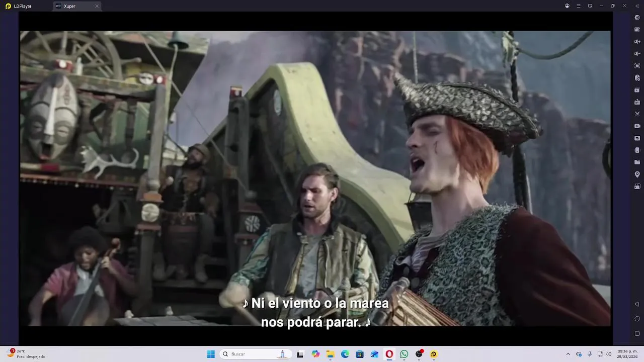Launch Copilot from taskbar

[315, 354]
